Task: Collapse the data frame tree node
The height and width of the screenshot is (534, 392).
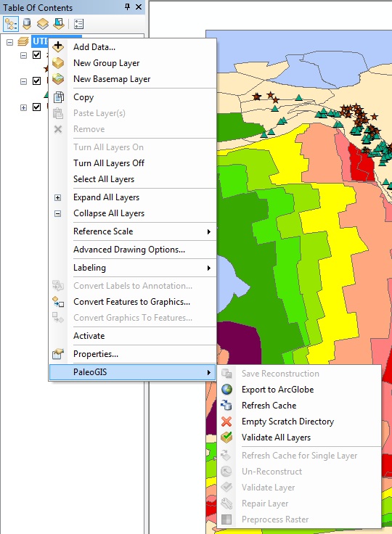Action: pos(10,42)
